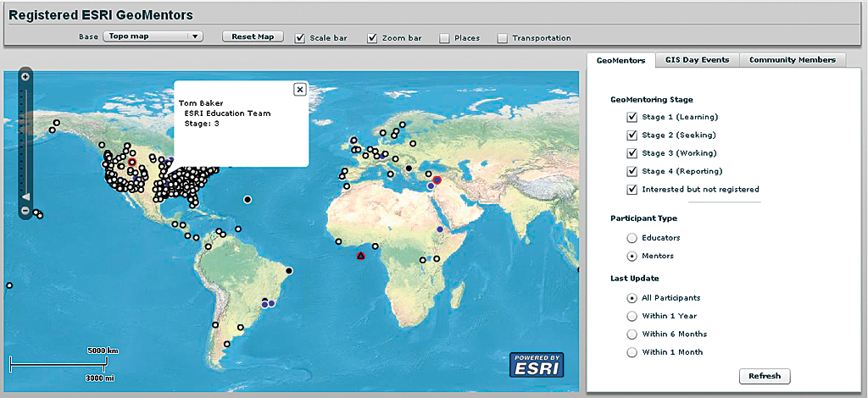This screenshot has width=868, height=398.
Task: Select Within 6 Months radio option
Action: point(632,334)
